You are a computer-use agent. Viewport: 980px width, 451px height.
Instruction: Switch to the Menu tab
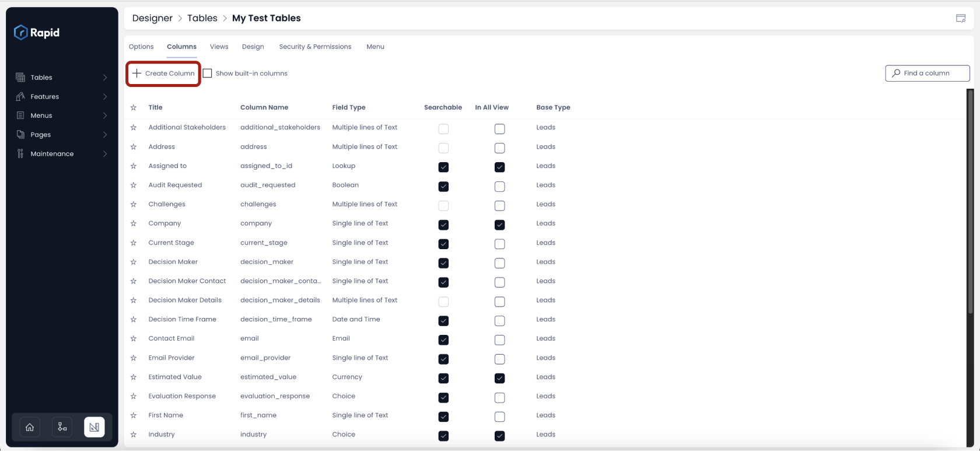tap(375, 47)
